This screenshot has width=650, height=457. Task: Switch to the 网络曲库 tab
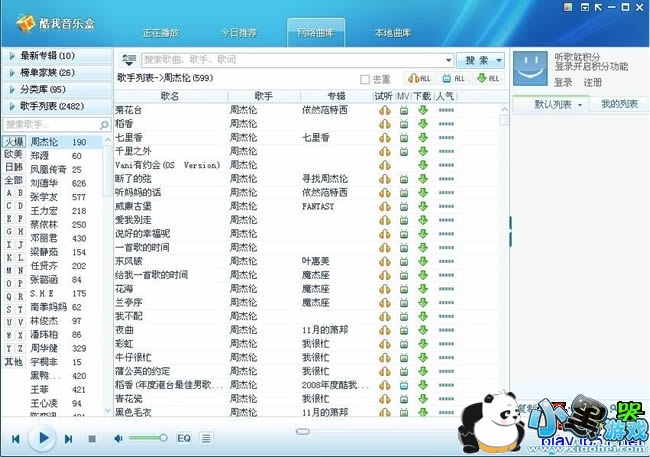coord(316,33)
